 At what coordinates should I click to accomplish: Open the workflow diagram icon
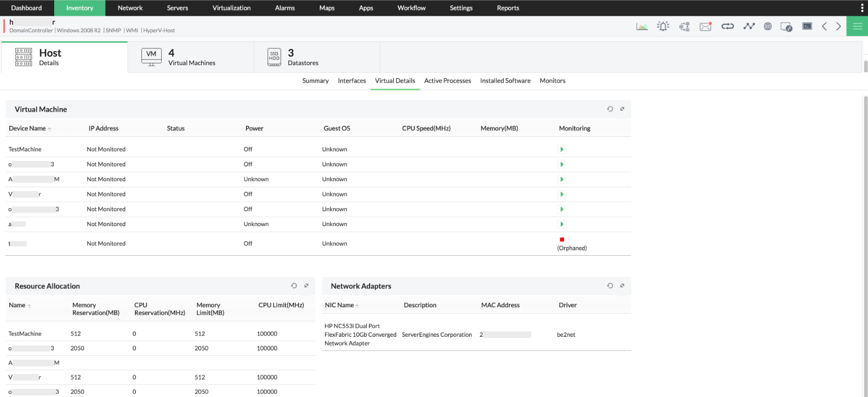point(685,26)
